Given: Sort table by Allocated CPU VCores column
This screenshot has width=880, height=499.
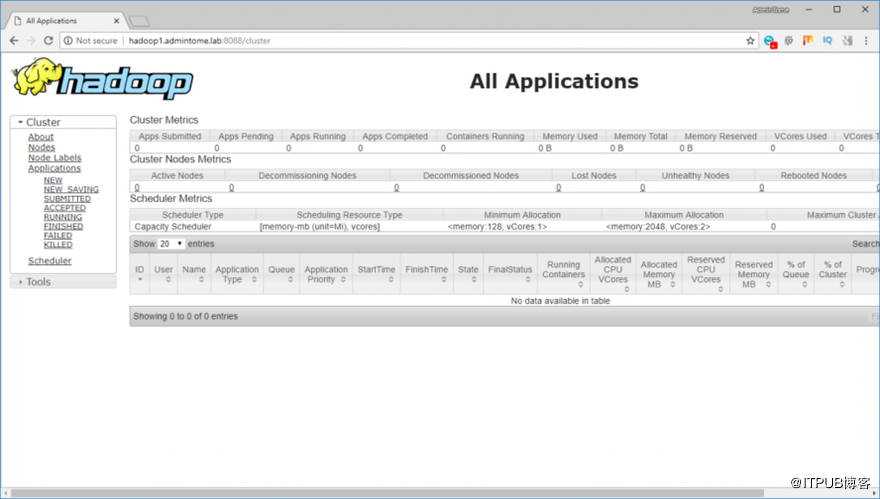Looking at the screenshot, I should 613,274.
